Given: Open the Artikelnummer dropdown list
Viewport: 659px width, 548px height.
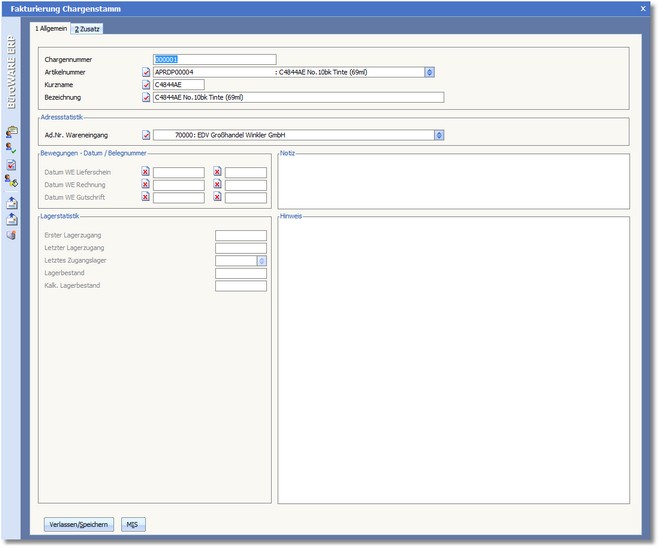Looking at the screenshot, I should click(x=429, y=72).
